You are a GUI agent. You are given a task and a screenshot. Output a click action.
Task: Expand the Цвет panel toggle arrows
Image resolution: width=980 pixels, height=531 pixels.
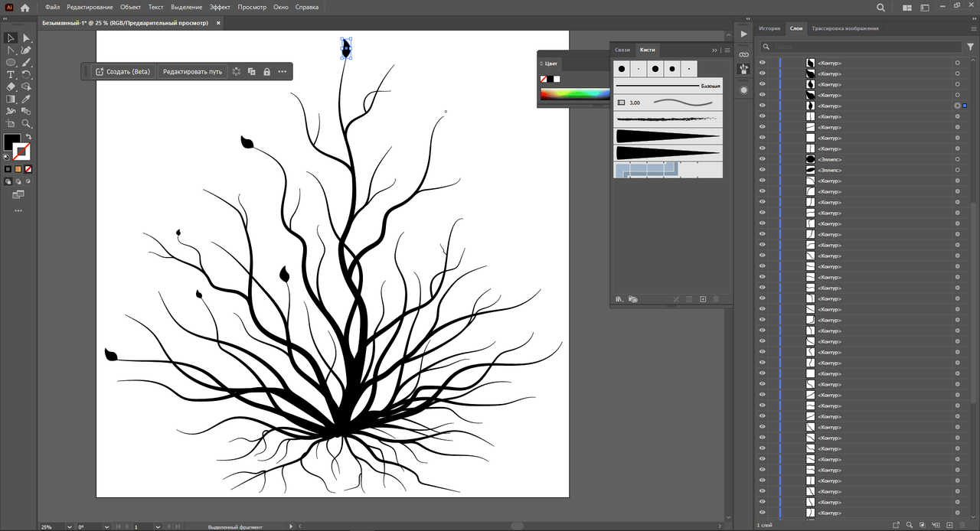[x=541, y=64]
